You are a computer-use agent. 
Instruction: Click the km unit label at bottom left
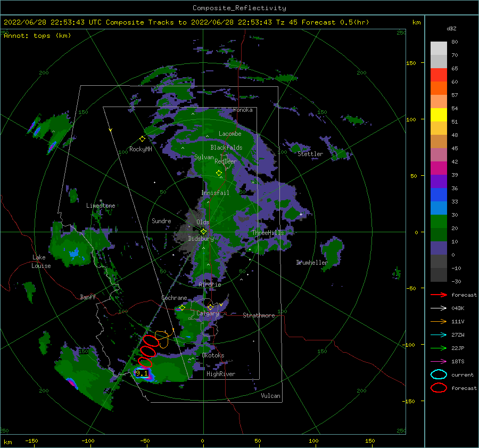7,442
